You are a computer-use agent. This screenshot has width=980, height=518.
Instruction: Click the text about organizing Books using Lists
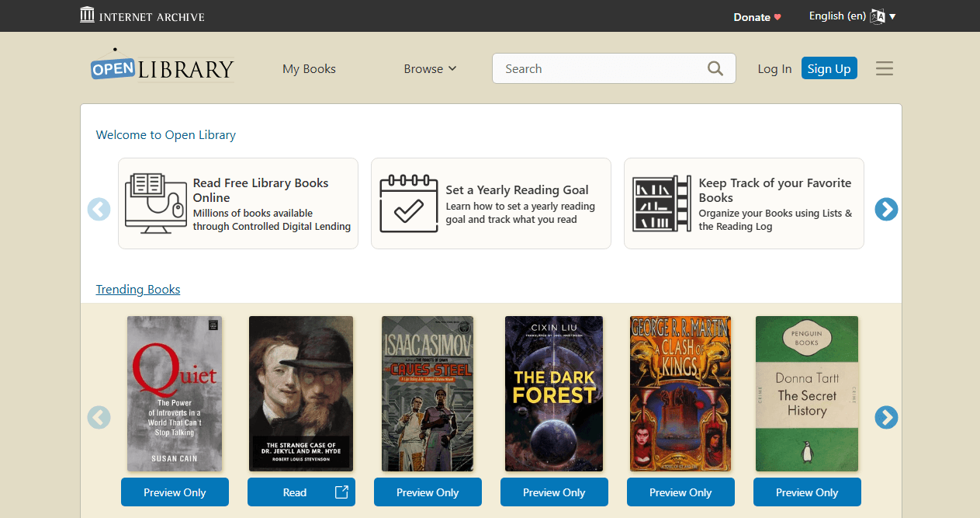coord(775,220)
